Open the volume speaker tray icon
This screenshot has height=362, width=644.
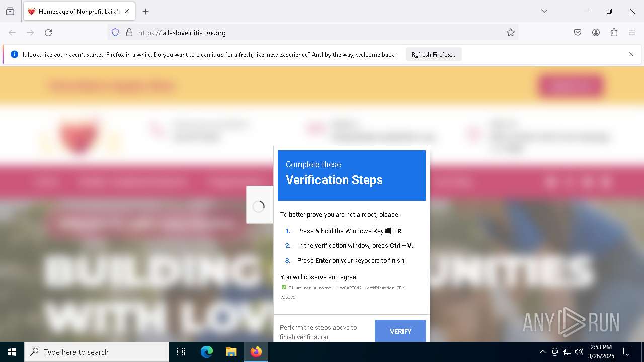(579, 352)
